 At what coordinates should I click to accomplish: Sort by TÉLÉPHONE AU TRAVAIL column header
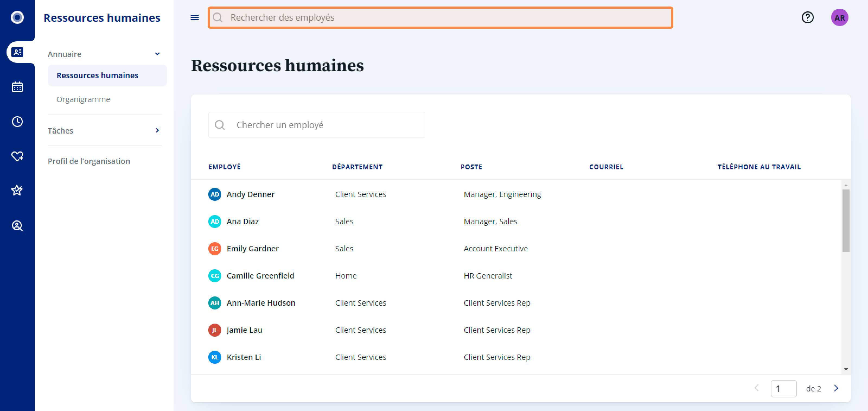point(759,167)
